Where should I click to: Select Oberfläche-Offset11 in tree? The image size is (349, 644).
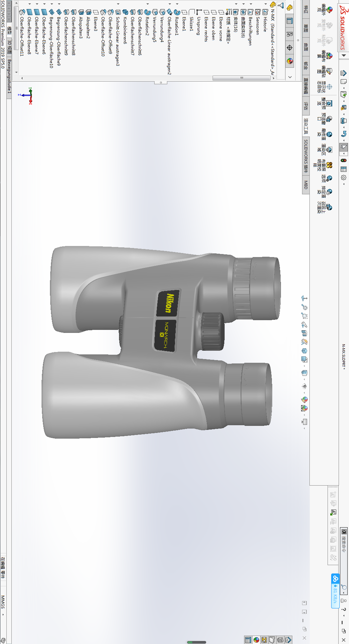click(x=21, y=33)
